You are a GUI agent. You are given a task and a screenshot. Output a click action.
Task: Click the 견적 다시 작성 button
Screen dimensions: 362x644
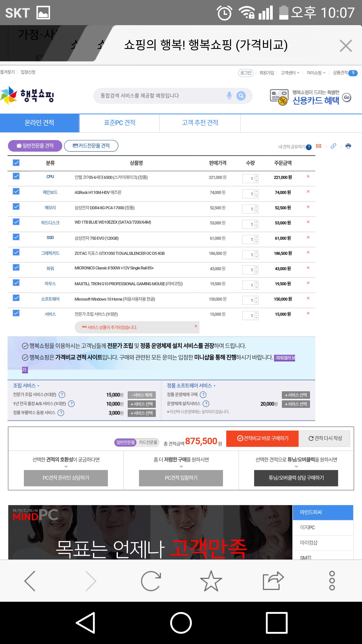tap(325, 438)
